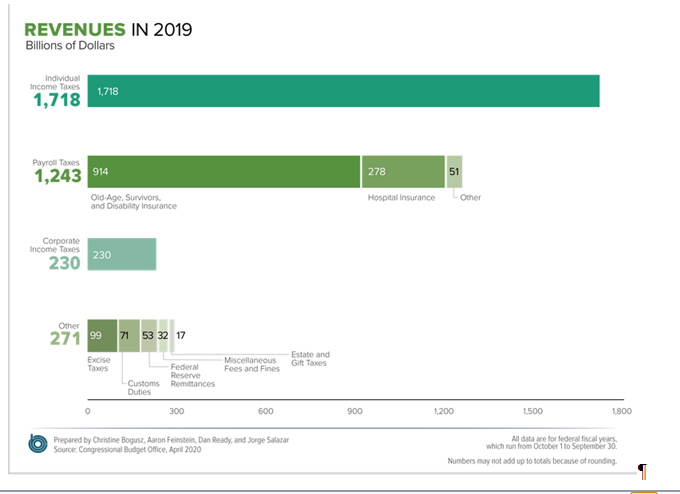This screenshot has height=494, width=680.
Task: Click the 'Prepared by Christine Bogusz' credit line
Action: tap(171, 440)
